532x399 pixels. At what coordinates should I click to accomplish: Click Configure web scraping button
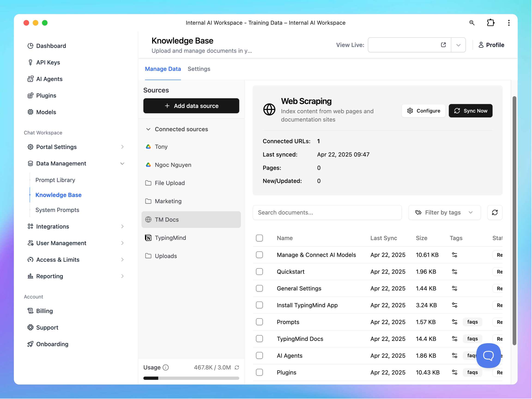point(423,111)
